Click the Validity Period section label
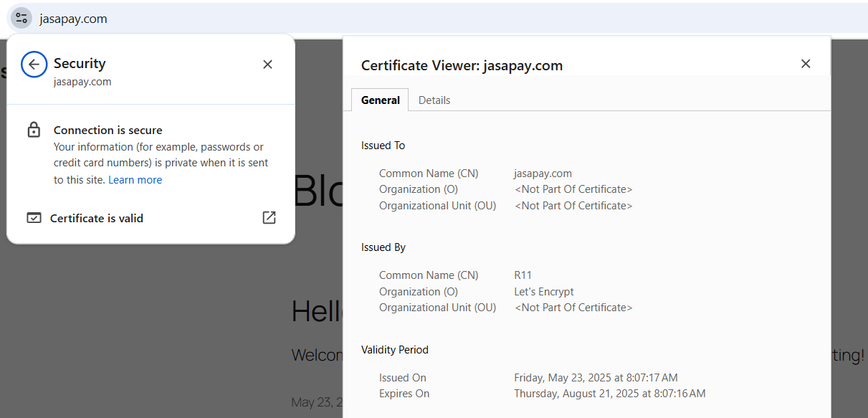Screen dimensions: 868x418 (x=395, y=350)
